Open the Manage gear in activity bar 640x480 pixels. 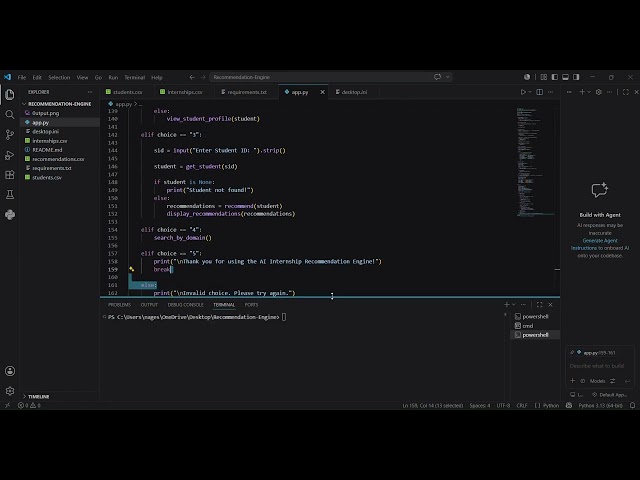10,391
